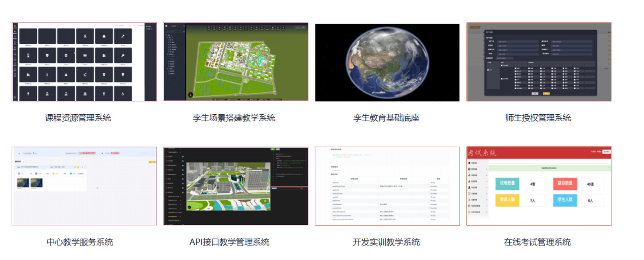Image resolution: width=644 pixels, height=260 pixels.
Task: Open the 孪生场景搭建教学系统 caption link
Action: 234,118
